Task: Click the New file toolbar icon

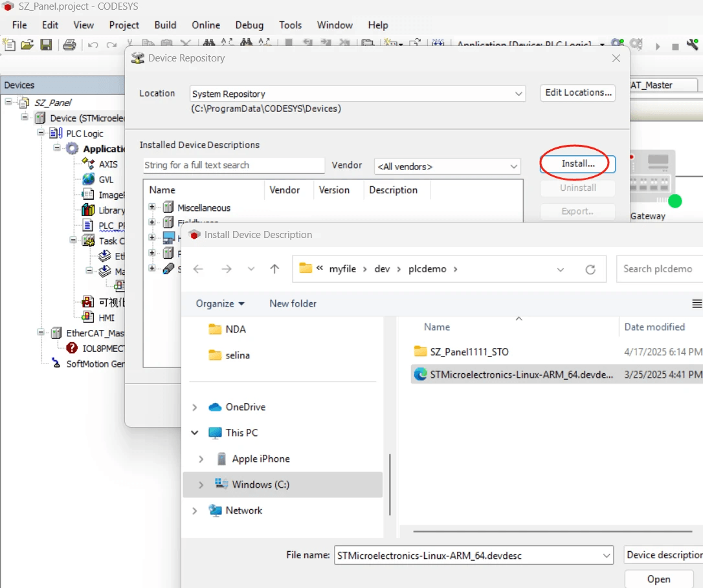Action: pos(10,45)
